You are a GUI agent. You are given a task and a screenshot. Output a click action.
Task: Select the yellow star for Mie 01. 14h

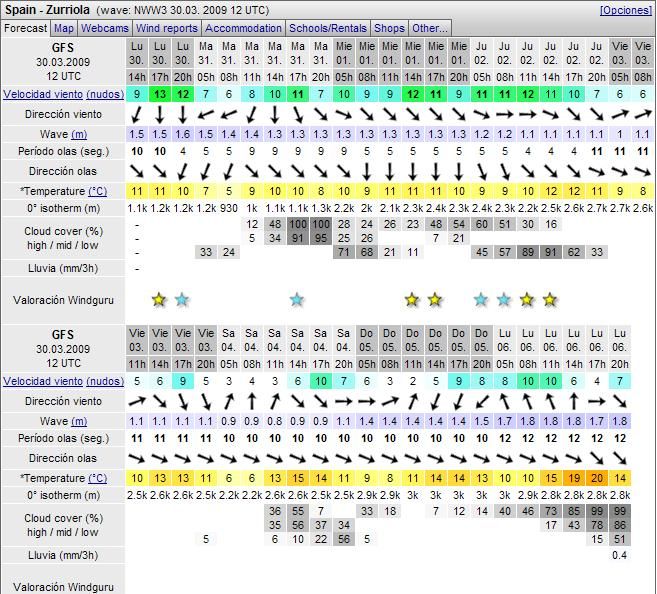point(412,300)
